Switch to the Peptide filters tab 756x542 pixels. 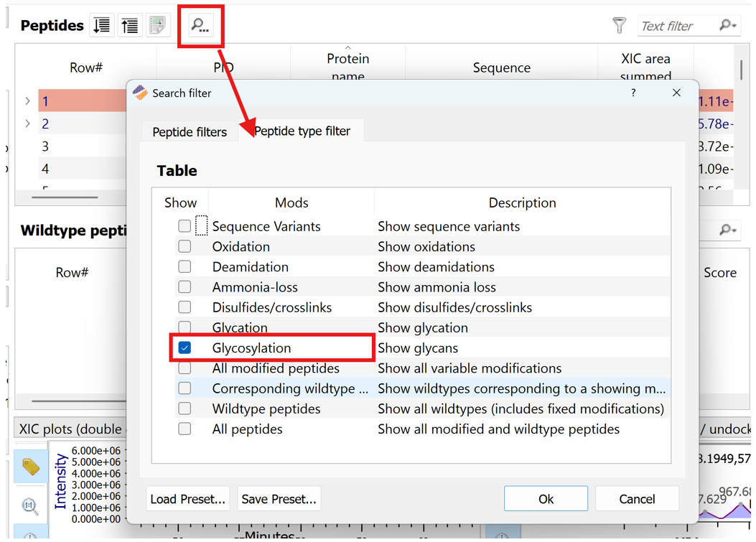(x=190, y=132)
